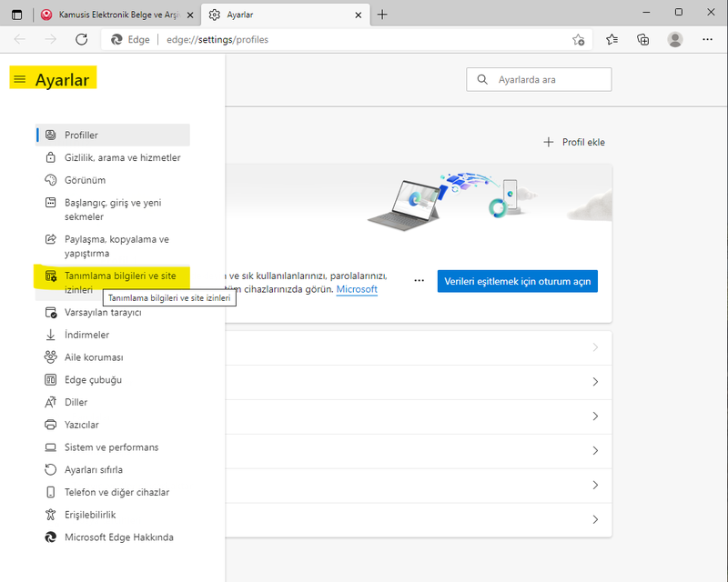Screen dimensions: 728x582
Task: Open a new tab with plus button
Action: 382,15
